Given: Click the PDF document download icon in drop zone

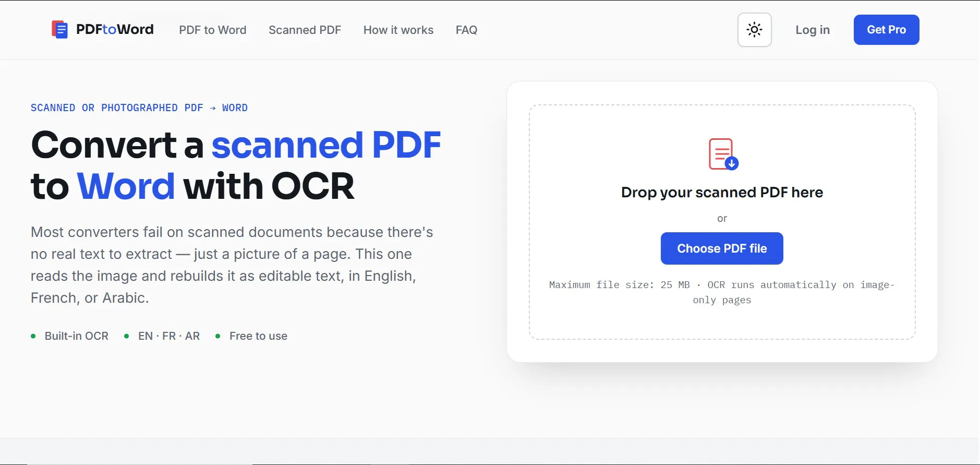Looking at the screenshot, I should (x=723, y=154).
